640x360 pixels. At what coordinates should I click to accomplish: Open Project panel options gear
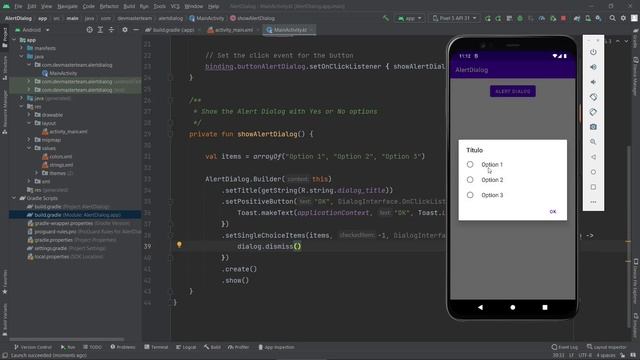pos(125,30)
